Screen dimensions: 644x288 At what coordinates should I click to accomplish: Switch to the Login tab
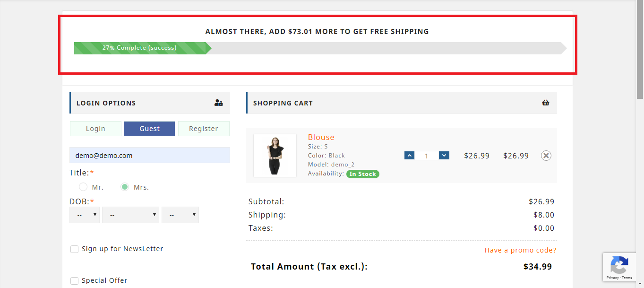pyautogui.click(x=95, y=129)
